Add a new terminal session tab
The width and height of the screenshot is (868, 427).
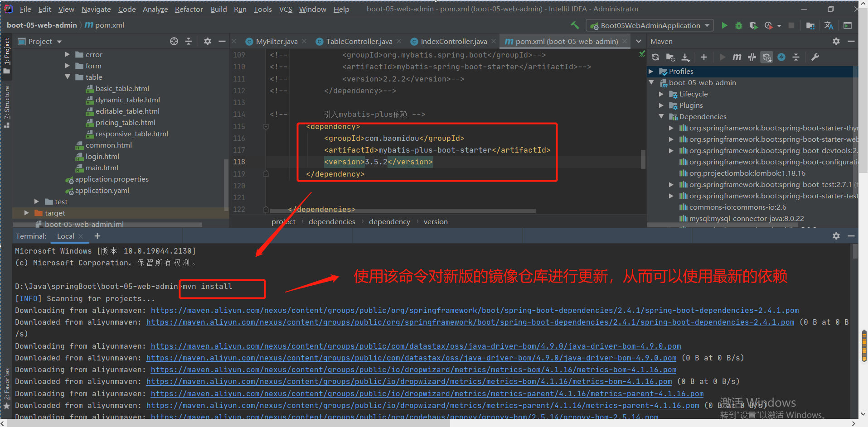pos(97,236)
